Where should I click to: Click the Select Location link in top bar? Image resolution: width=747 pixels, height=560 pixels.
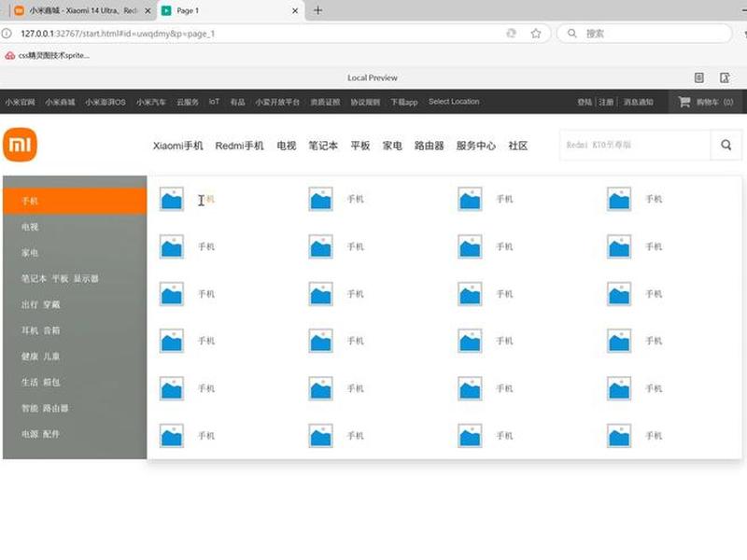coord(454,102)
